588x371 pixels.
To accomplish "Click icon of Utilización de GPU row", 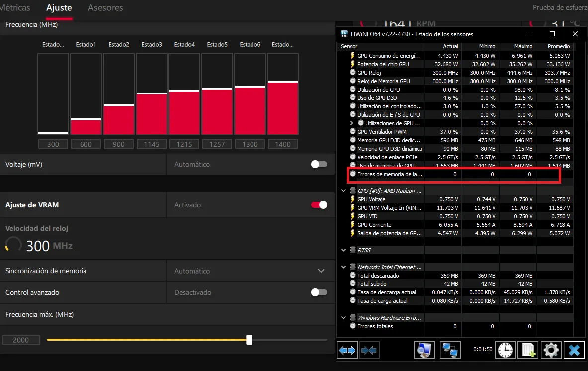I will 353,90.
